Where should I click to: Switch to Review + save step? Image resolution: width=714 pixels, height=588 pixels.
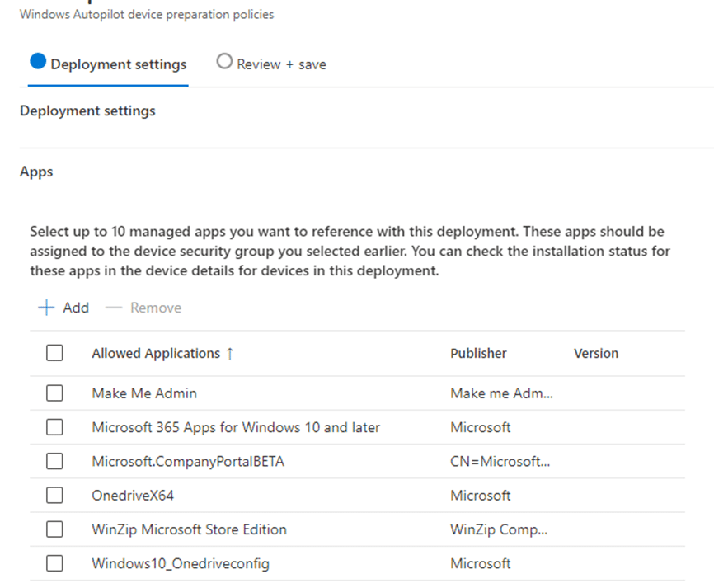271,64
